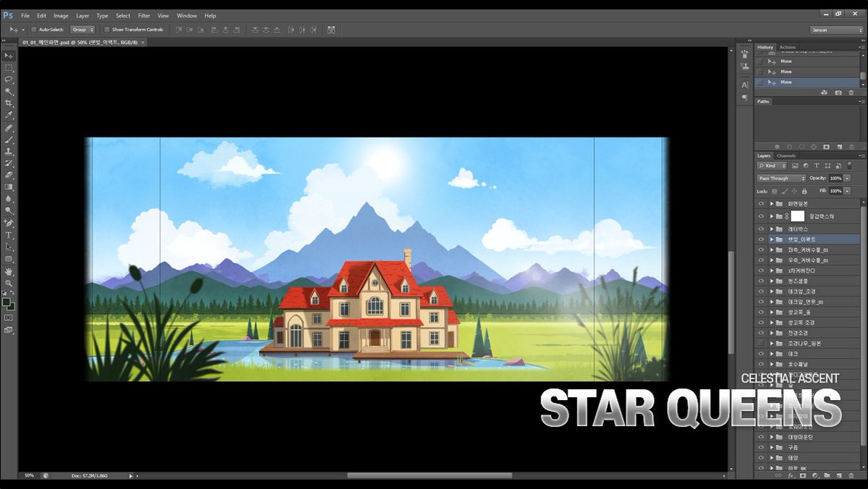Click the foreground color swatch
The image size is (868, 489).
(7, 302)
